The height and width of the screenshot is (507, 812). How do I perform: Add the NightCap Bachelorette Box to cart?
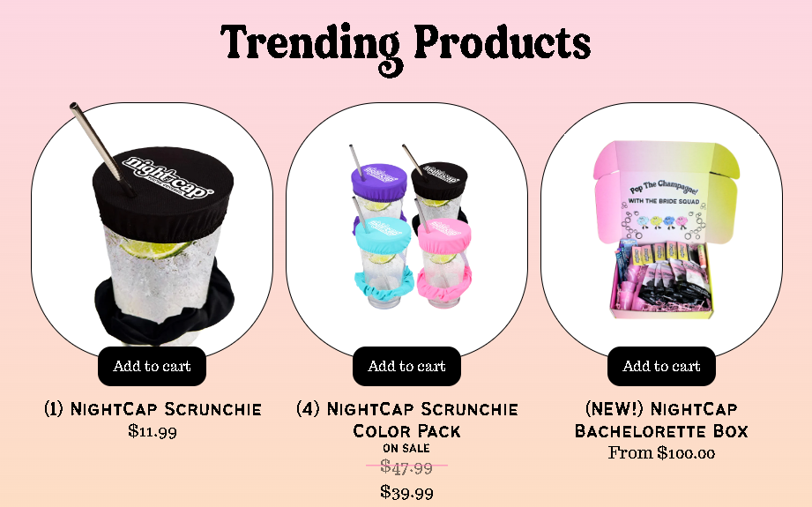(661, 366)
